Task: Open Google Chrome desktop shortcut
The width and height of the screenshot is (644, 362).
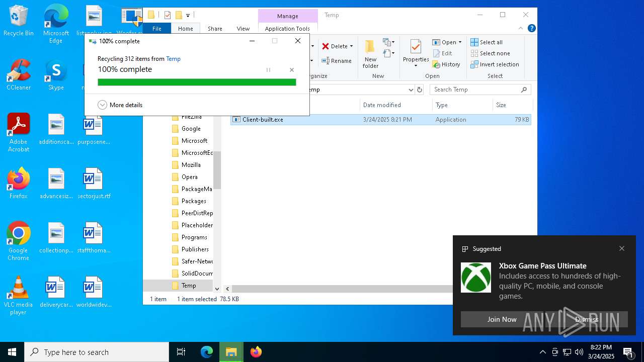Action: pos(19,241)
